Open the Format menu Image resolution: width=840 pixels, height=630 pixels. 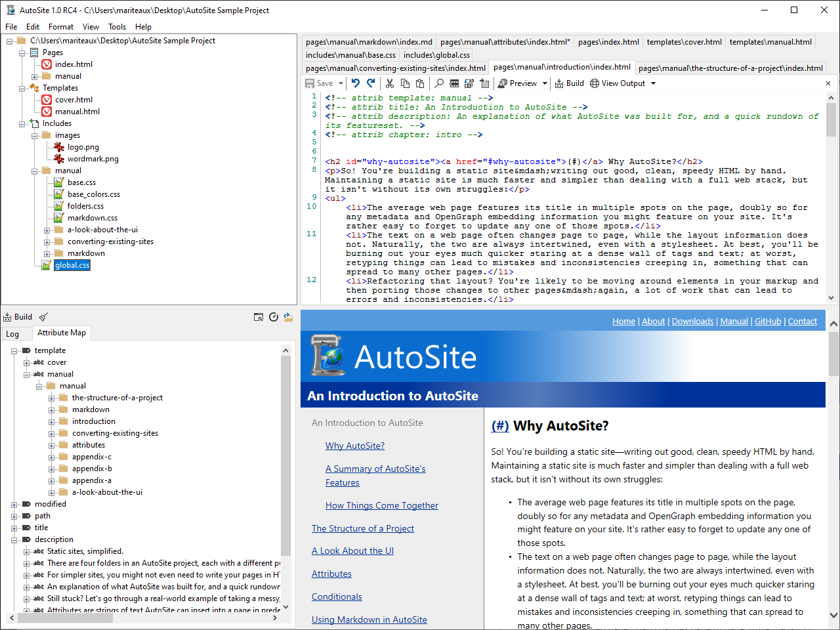(61, 27)
